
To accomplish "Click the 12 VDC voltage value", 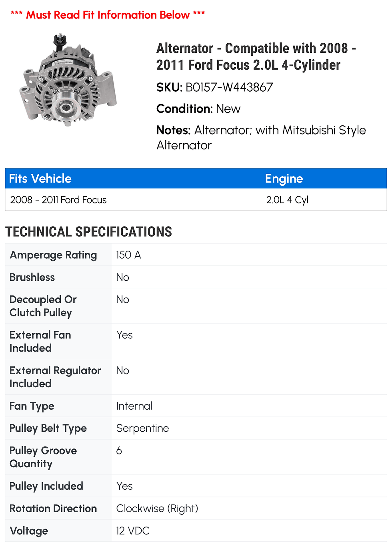I will [133, 531].
